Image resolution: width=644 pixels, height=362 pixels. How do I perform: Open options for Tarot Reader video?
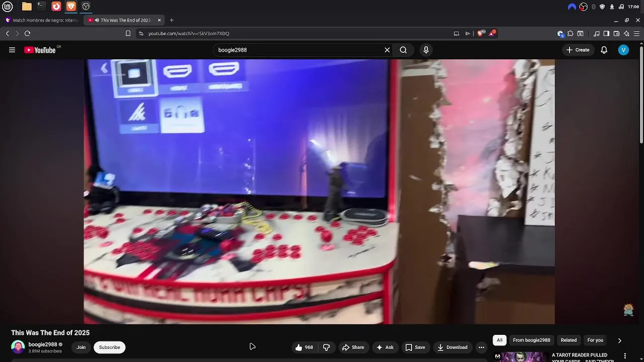tap(625, 356)
